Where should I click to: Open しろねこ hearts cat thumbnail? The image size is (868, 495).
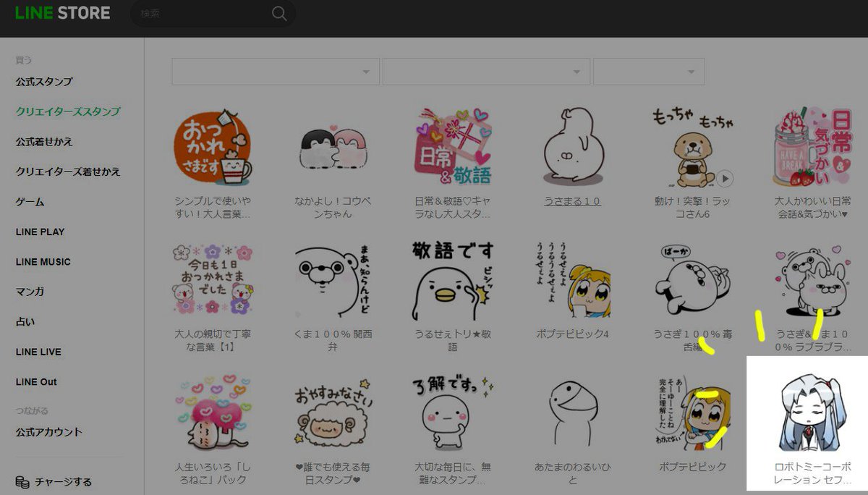coord(213,412)
